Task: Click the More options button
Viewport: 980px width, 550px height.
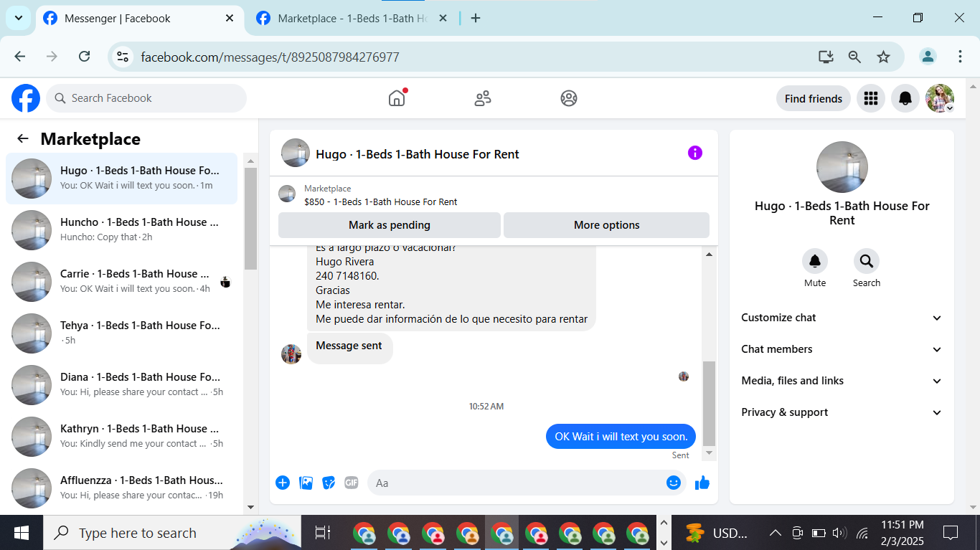Action: [607, 225]
